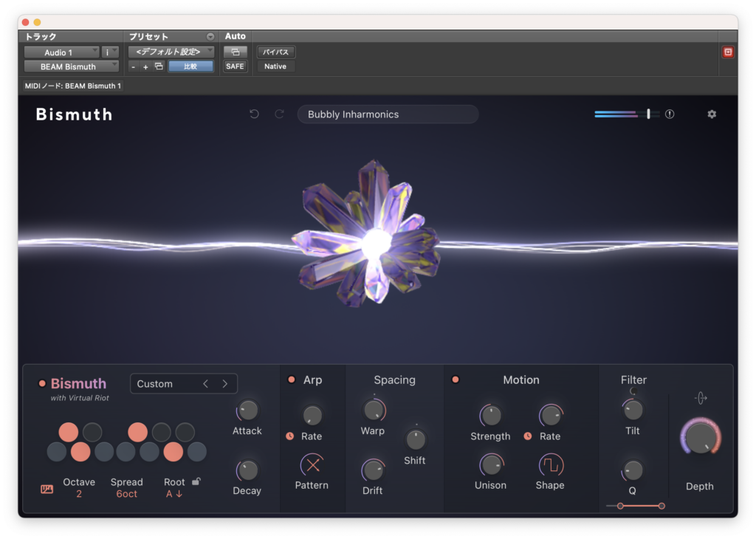
Task: Click the Filter Tilt knob
Action: click(633, 411)
